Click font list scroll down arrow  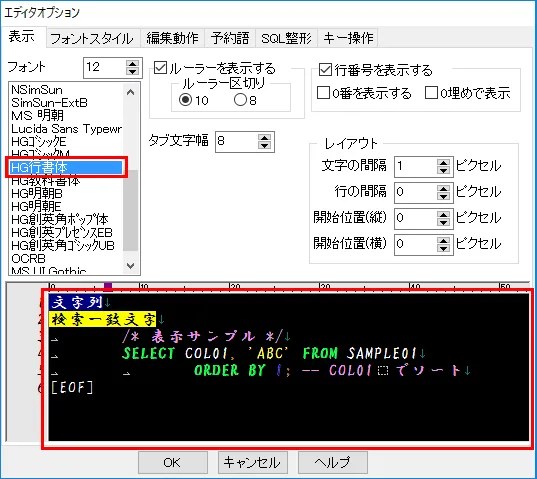[x=130, y=265]
